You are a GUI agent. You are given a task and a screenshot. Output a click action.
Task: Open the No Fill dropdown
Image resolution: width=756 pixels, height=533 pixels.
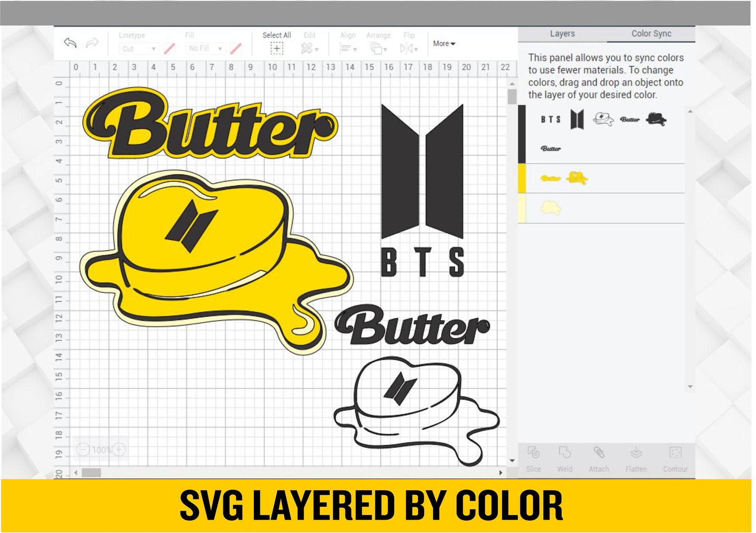[205, 49]
